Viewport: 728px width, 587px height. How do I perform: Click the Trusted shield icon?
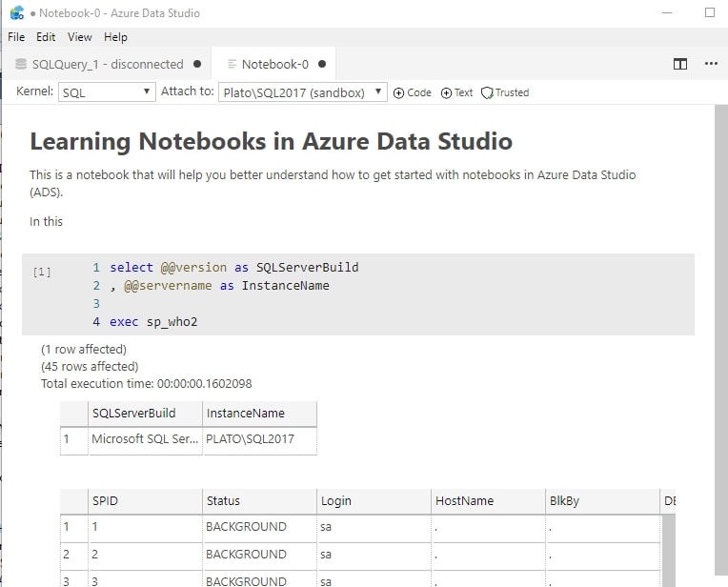(x=487, y=92)
